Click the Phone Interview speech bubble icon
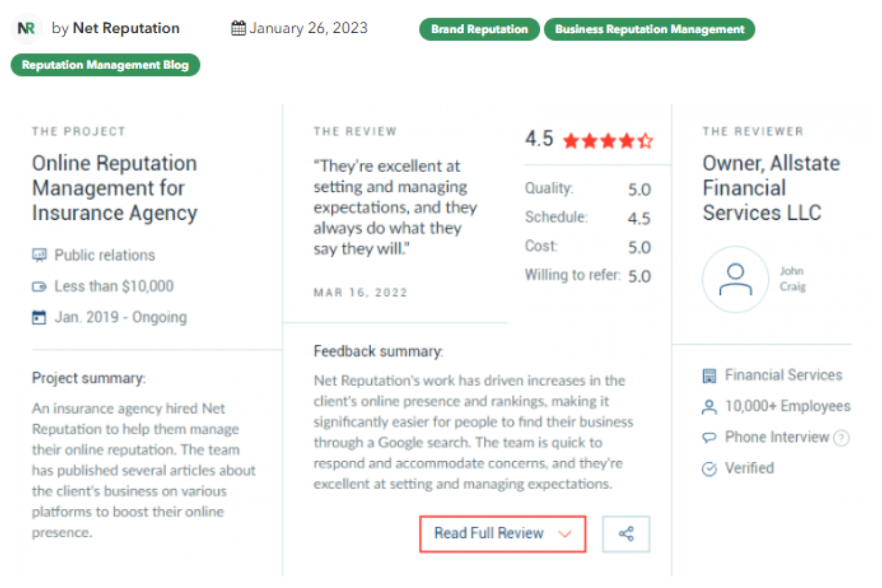882x588 pixels. pyautogui.click(x=709, y=437)
